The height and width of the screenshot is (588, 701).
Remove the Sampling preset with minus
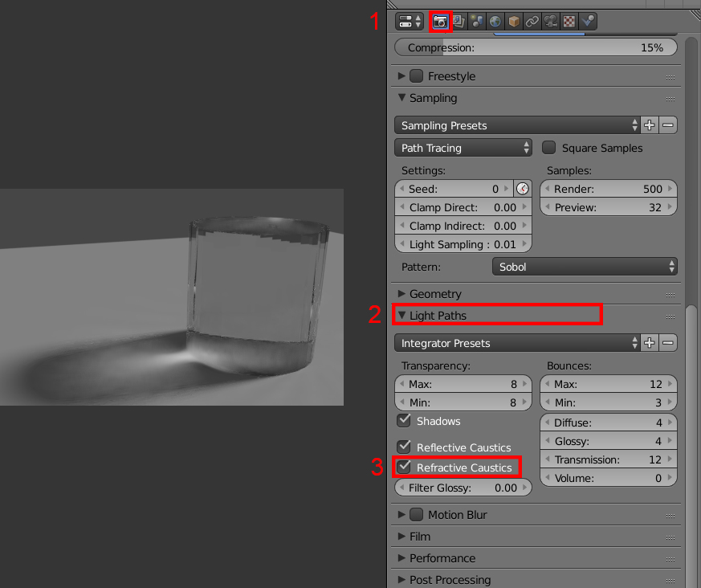point(668,125)
